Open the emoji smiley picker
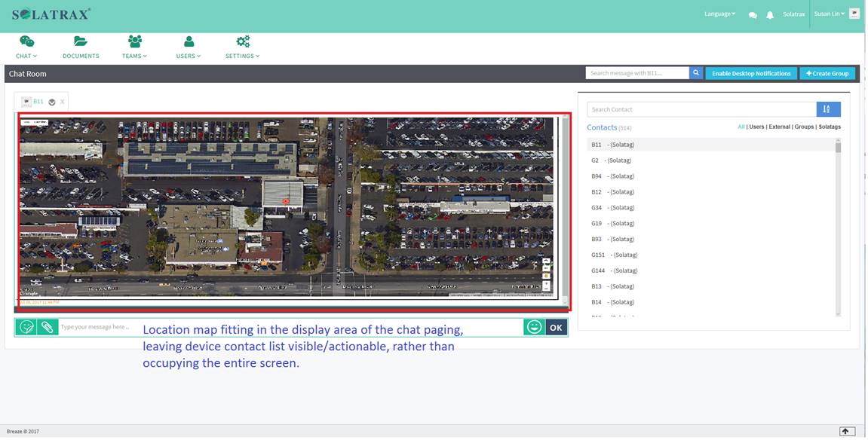The width and height of the screenshot is (868, 440). (x=534, y=327)
